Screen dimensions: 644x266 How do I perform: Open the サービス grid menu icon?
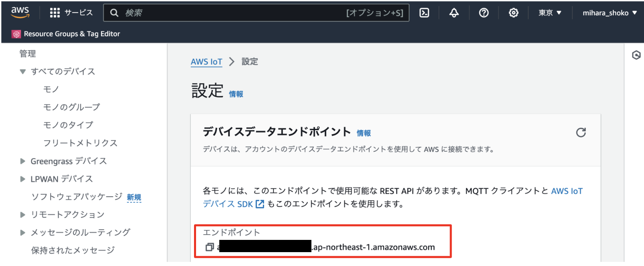click(55, 13)
